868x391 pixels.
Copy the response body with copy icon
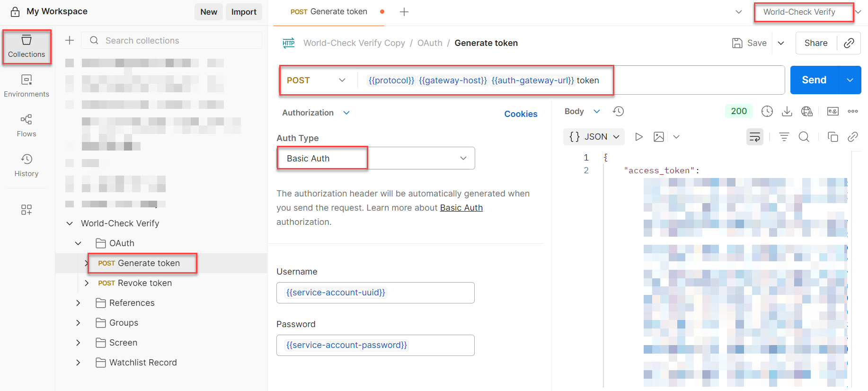[833, 137]
